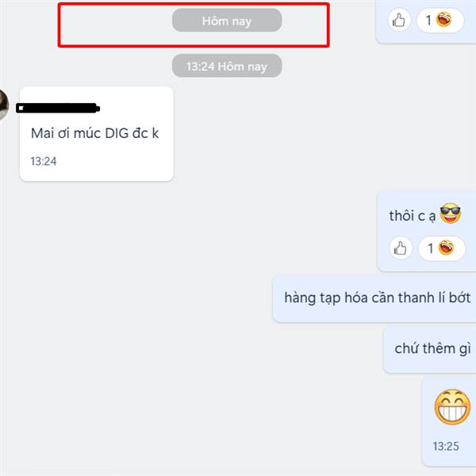Click the number 1 in the lower reaction pill
This screenshot has height=476, width=476.
tap(431, 248)
